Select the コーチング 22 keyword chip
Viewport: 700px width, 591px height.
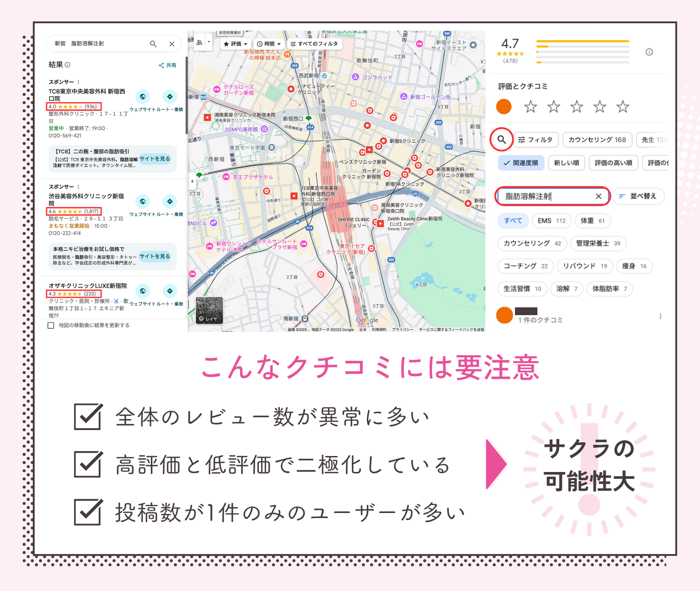pyautogui.click(x=525, y=266)
